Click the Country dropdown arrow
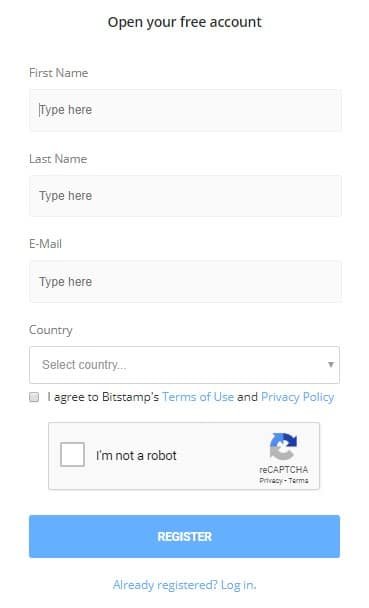369x608 pixels. coord(331,364)
